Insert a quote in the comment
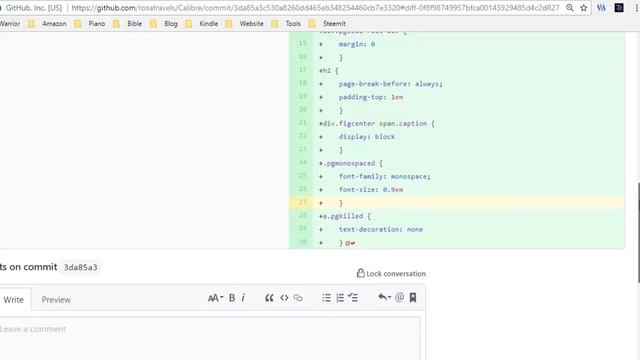The image size is (640, 360). pos(269,298)
